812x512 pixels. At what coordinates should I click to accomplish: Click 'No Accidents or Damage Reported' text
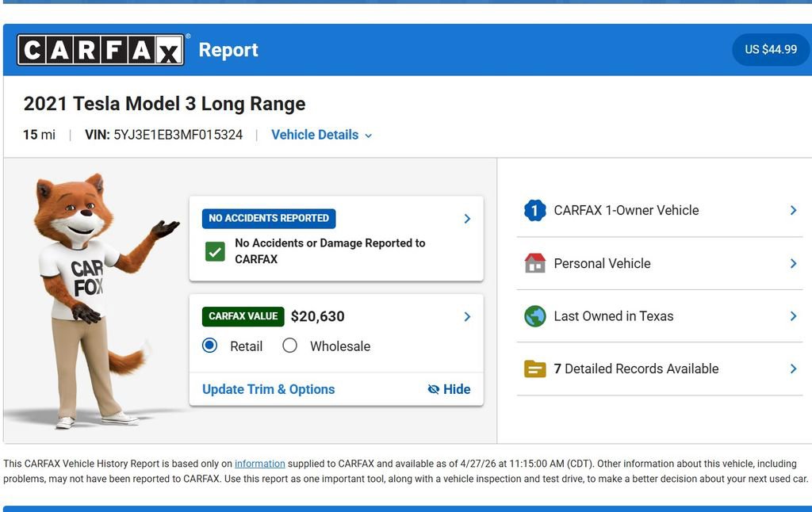point(330,251)
